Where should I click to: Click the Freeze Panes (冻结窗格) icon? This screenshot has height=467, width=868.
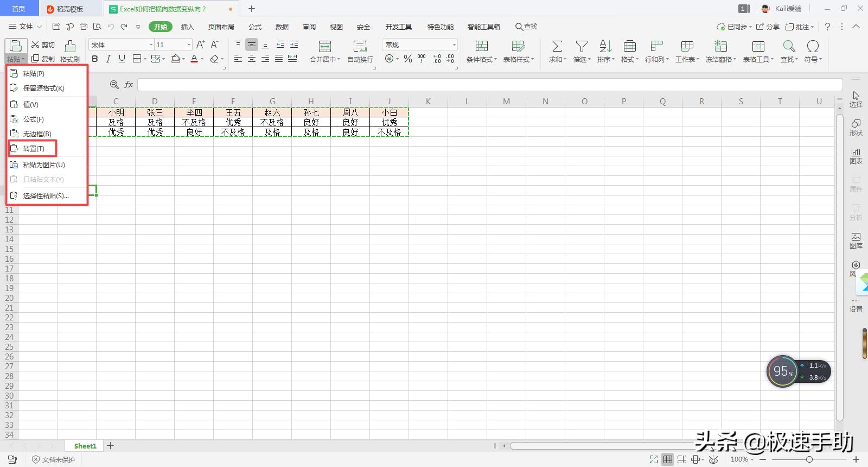tap(720, 47)
